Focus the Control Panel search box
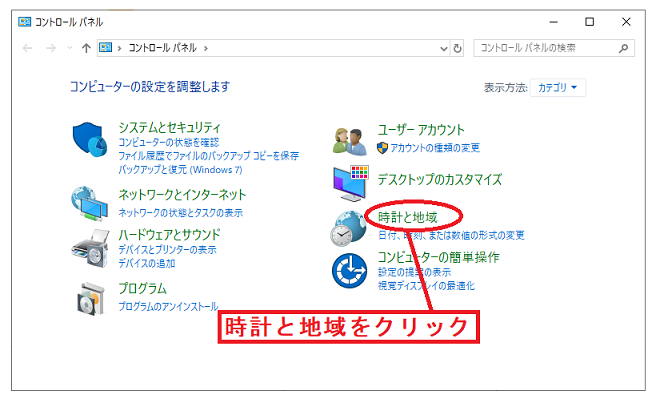This screenshot has width=652, height=399. tap(554, 48)
